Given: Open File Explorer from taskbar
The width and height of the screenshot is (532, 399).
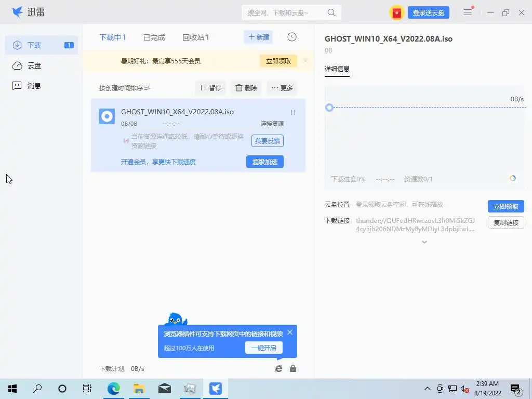Looking at the screenshot, I should click(139, 389).
